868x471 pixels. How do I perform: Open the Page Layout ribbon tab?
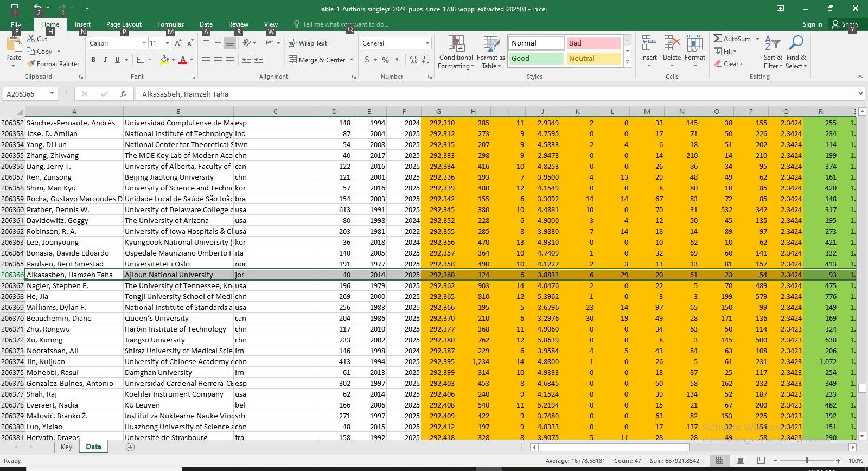(x=124, y=24)
